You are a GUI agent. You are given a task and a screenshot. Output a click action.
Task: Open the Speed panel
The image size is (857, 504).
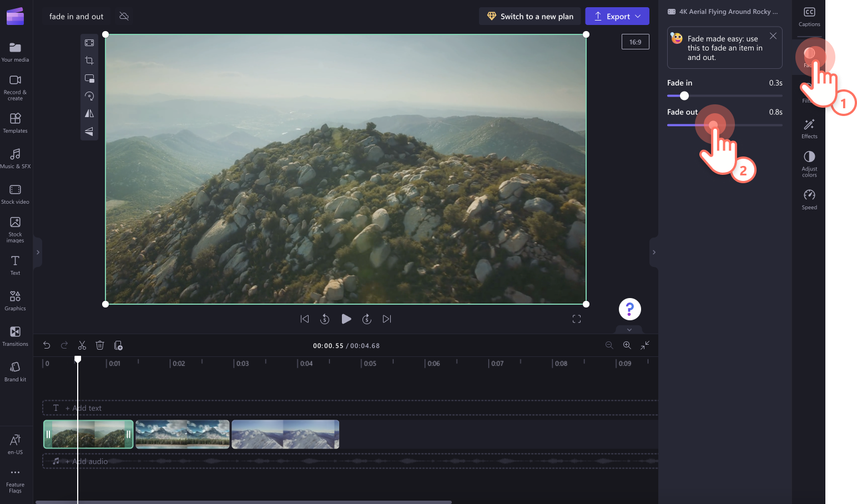click(x=809, y=198)
